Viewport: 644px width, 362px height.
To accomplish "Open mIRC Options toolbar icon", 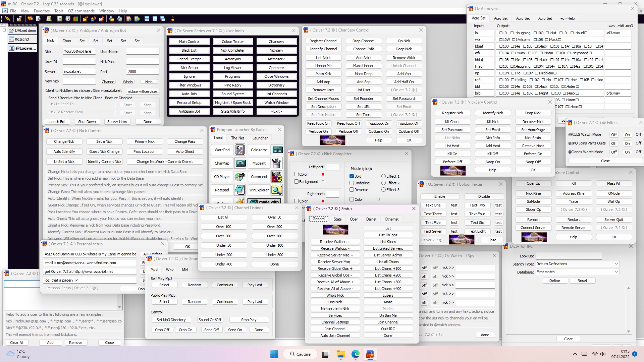I will click(x=19, y=19).
